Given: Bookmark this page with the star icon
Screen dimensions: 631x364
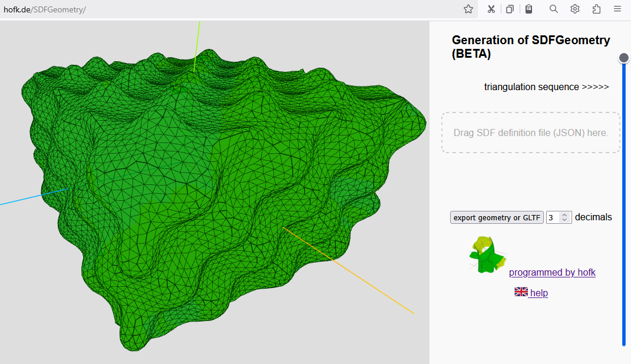Looking at the screenshot, I should pyautogui.click(x=468, y=9).
